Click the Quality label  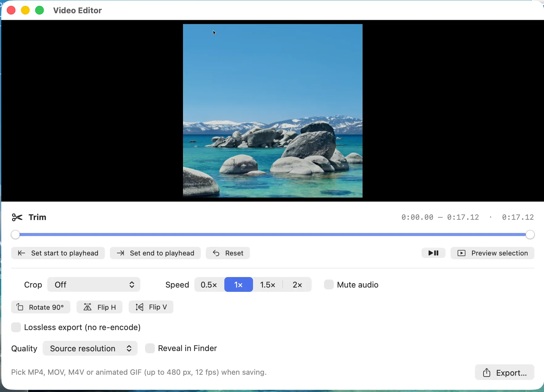coord(24,349)
